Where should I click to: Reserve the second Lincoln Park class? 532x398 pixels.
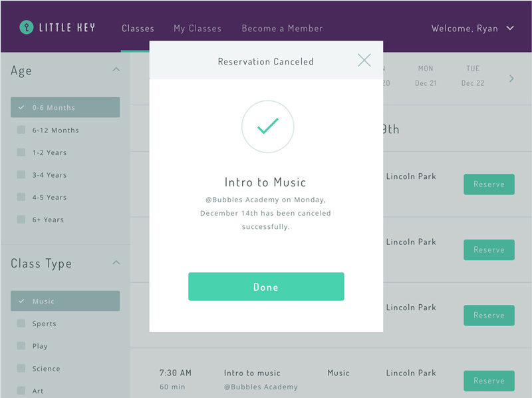point(489,250)
